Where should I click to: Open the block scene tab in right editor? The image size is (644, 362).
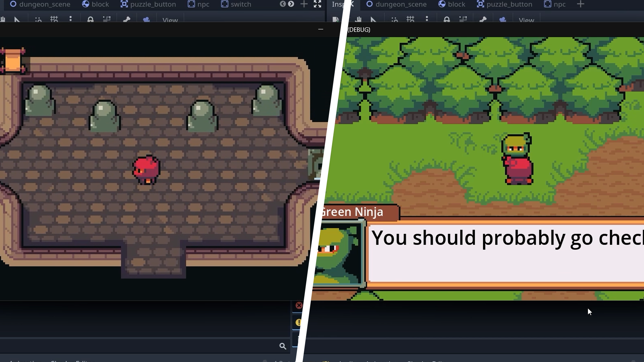452,4
